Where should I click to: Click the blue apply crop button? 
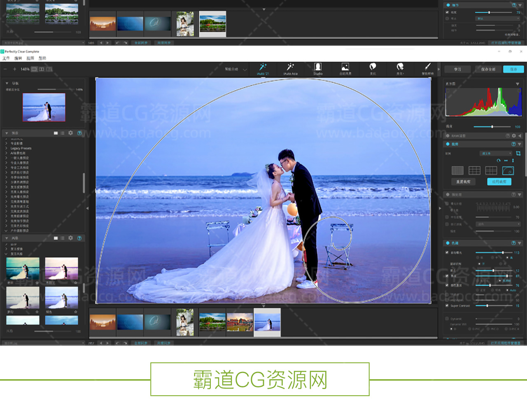499,182
